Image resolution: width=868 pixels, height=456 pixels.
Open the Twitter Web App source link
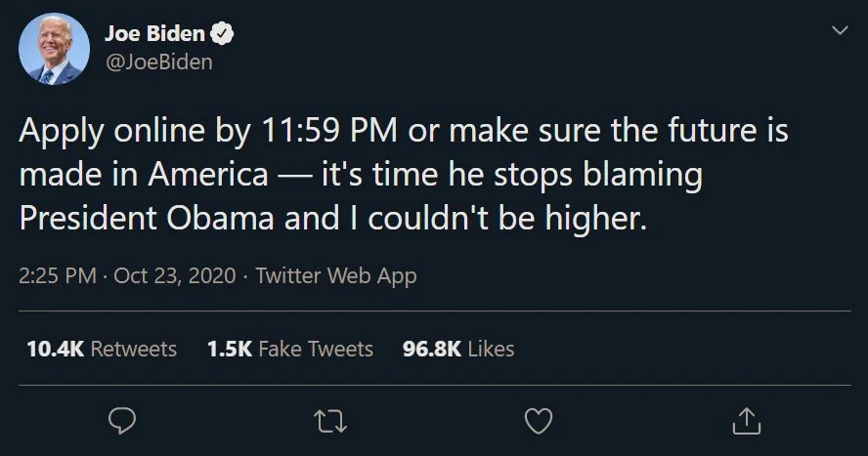(335, 276)
